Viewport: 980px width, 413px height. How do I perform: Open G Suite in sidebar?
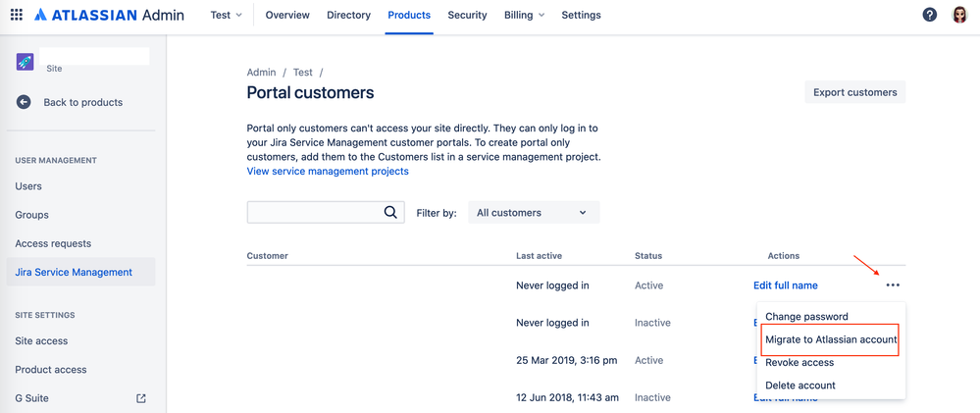pos(31,398)
